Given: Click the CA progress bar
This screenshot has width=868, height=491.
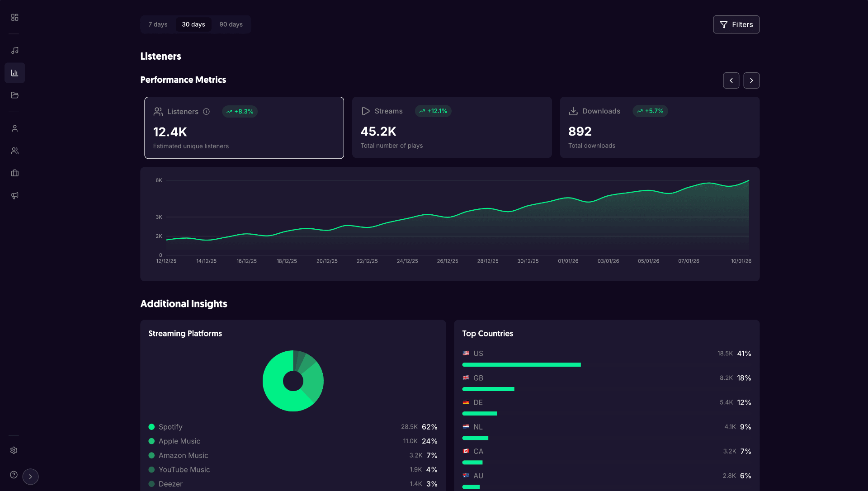Looking at the screenshot, I should pyautogui.click(x=472, y=462).
